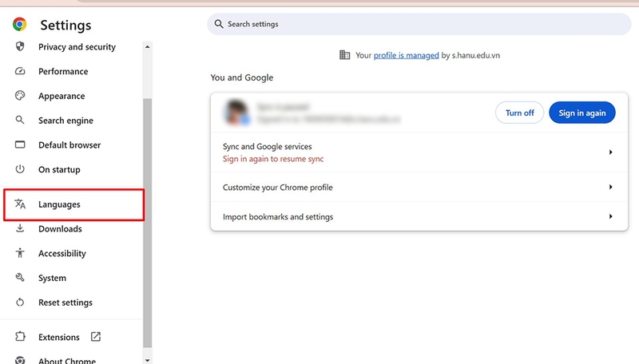Image resolution: width=639 pixels, height=364 pixels.
Task: Open Import bookmarks and settings row
Action: 419,216
